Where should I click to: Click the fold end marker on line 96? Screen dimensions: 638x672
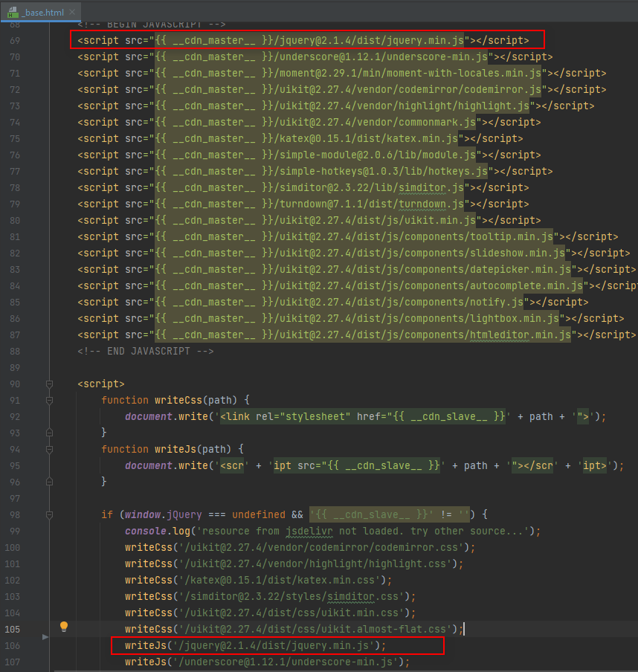click(50, 482)
